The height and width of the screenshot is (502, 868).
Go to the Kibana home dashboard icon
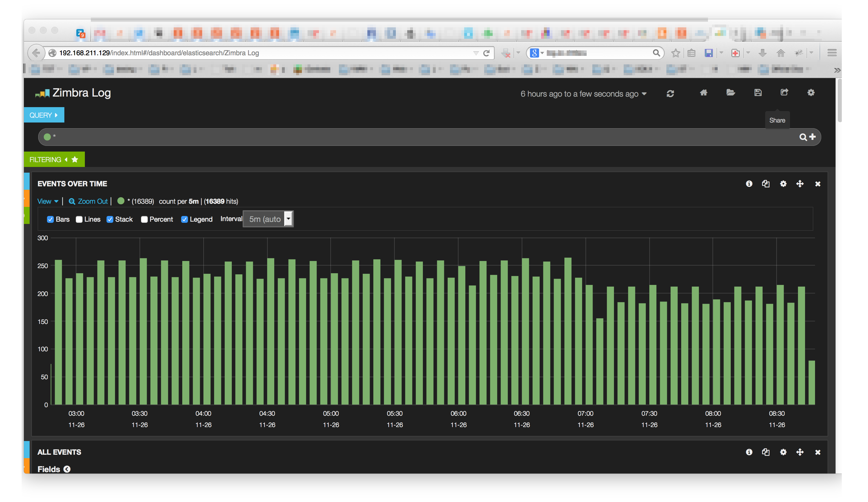point(703,92)
